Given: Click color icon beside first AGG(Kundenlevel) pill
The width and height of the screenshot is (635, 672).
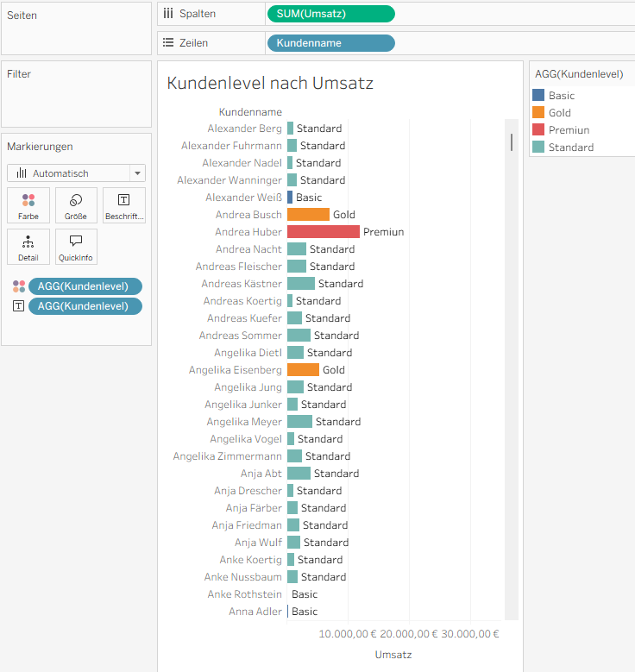Looking at the screenshot, I should click(x=19, y=286).
